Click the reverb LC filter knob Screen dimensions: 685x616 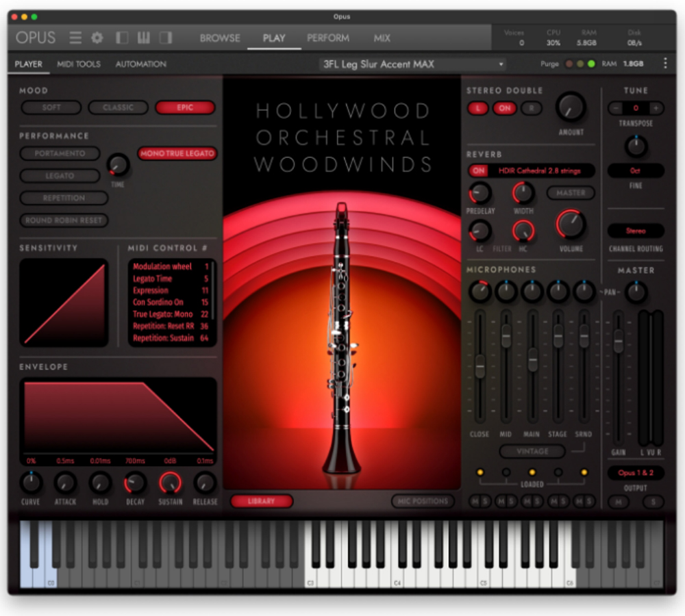(x=480, y=231)
